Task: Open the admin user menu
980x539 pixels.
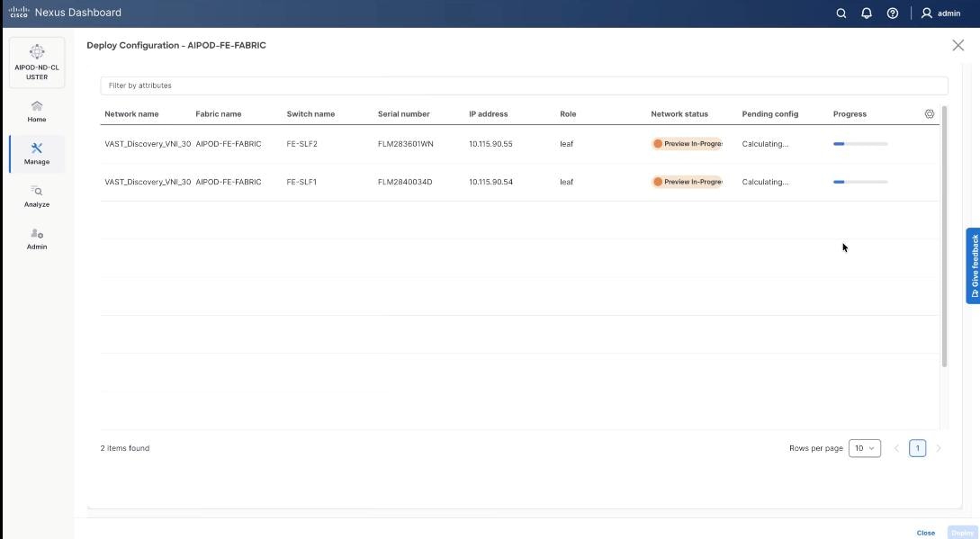Action: [940, 13]
